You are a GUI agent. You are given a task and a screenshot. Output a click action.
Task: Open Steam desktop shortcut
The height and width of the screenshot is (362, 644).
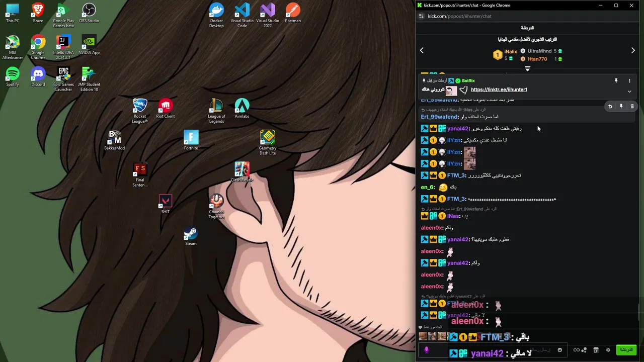click(191, 236)
